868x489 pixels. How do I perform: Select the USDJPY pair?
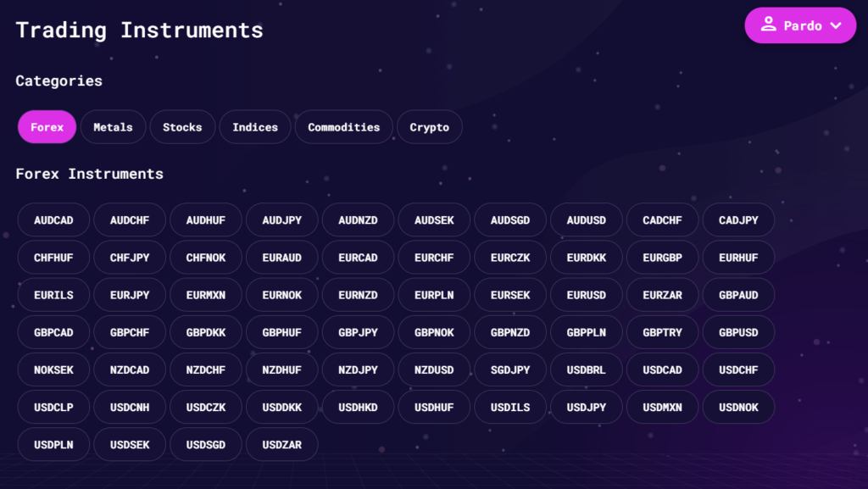coord(586,407)
